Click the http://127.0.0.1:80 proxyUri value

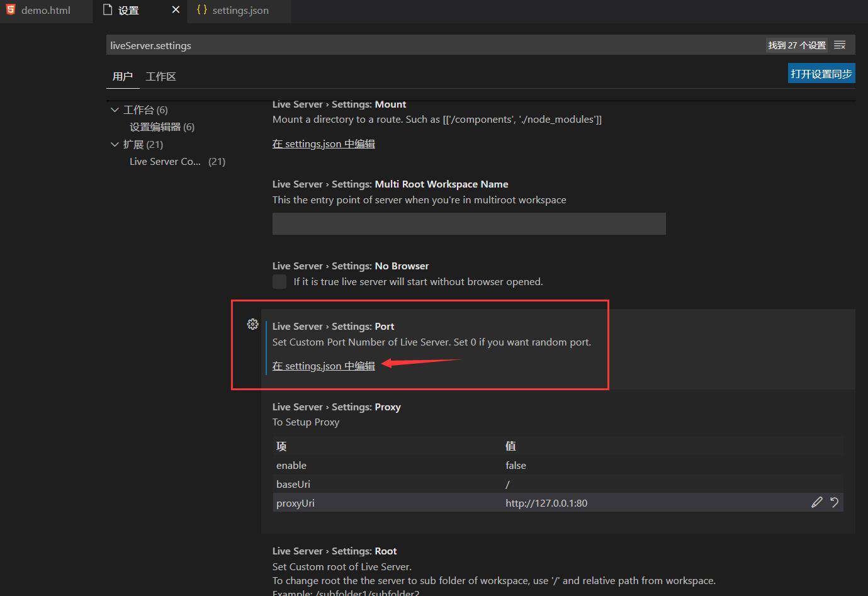tap(546, 503)
